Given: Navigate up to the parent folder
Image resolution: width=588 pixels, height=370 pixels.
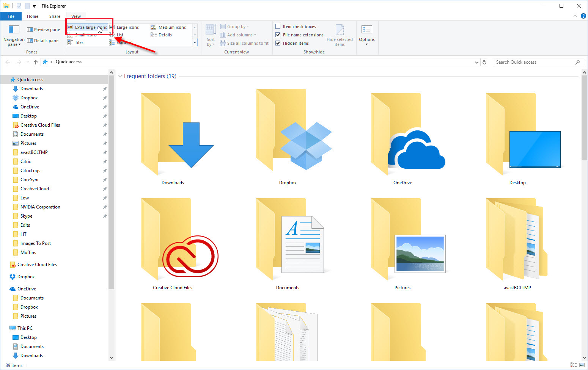Looking at the screenshot, I should pyautogui.click(x=35, y=62).
